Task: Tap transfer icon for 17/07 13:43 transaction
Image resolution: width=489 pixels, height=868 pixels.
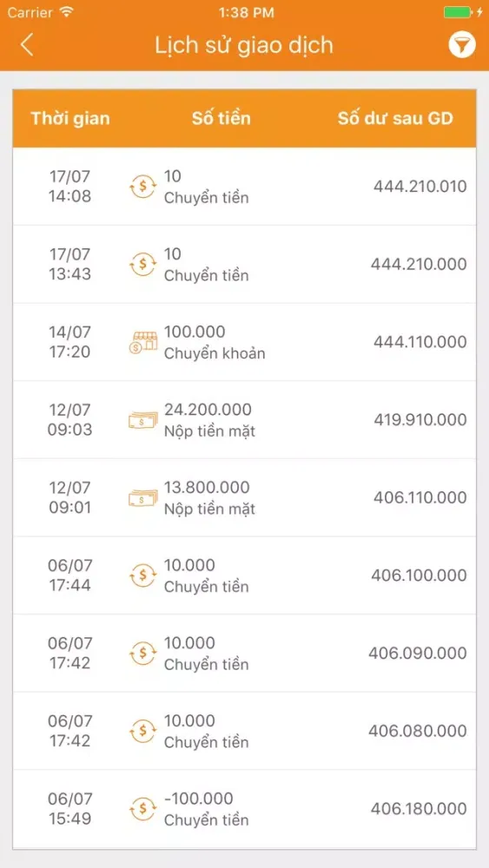Action: (143, 264)
